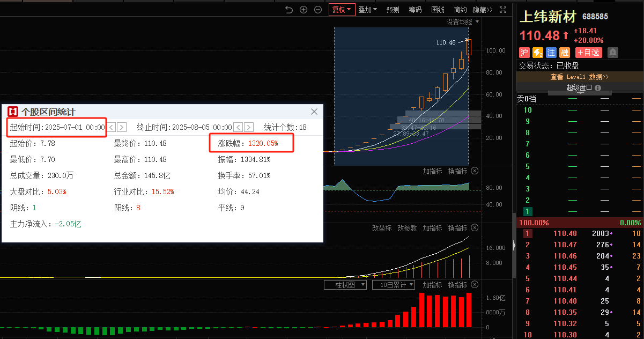Toggle fullscreen chart icon
The image size is (644, 339).
coord(503,10)
